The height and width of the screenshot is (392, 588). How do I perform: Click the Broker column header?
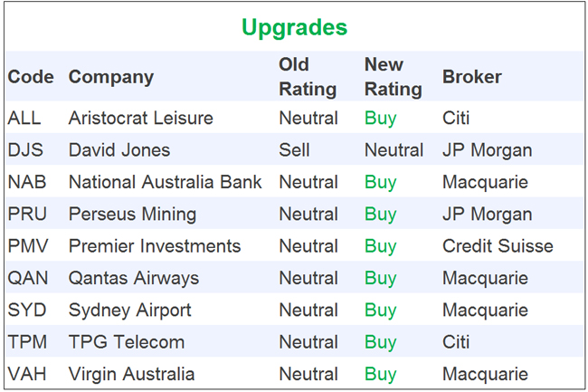pyautogui.click(x=471, y=77)
